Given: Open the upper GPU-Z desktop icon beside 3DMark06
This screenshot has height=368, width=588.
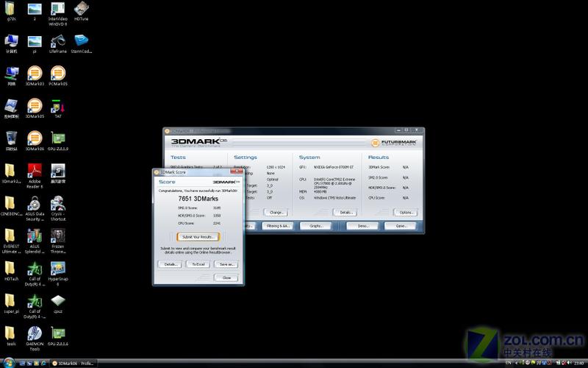Looking at the screenshot, I should click(x=58, y=141).
